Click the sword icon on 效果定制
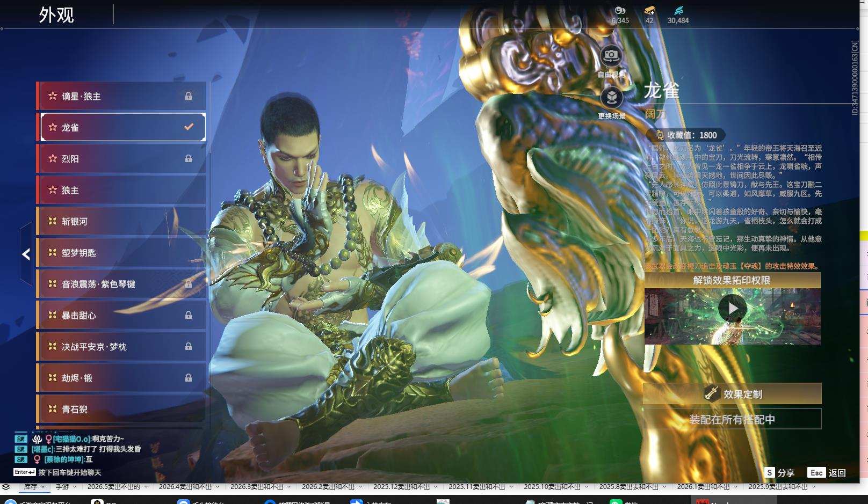This screenshot has width=868, height=504. click(712, 393)
